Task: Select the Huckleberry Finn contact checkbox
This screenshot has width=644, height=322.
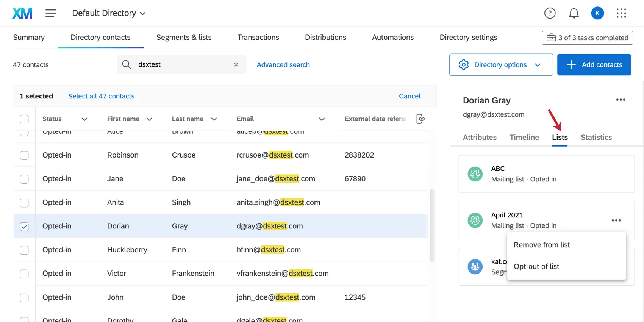Action: click(x=24, y=250)
